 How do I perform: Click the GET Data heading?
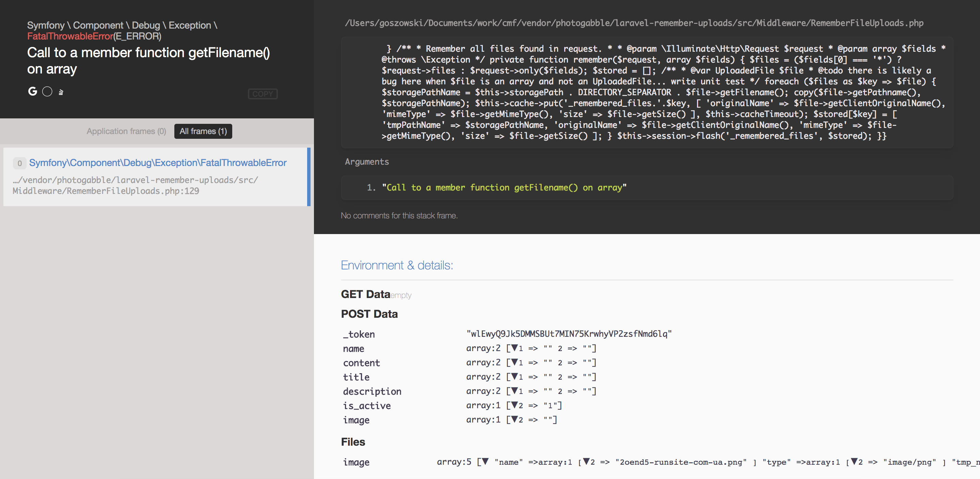click(366, 294)
